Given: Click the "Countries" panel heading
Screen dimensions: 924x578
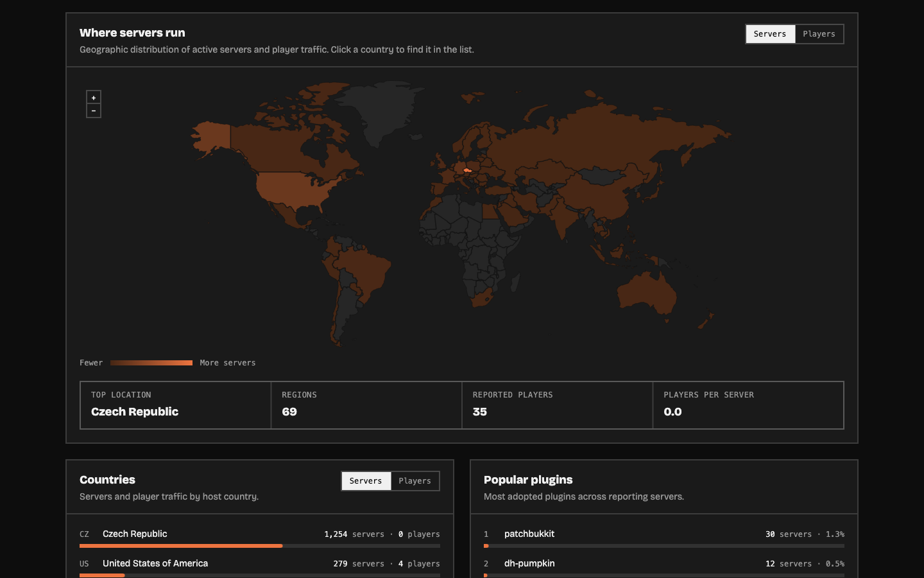Looking at the screenshot, I should click(107, 480).
